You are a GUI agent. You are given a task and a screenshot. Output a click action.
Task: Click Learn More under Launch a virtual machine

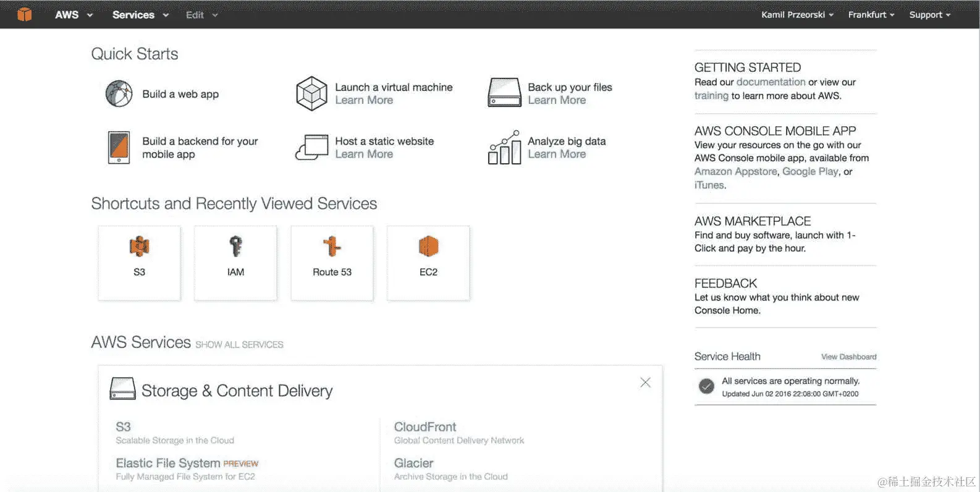[364, 100]
